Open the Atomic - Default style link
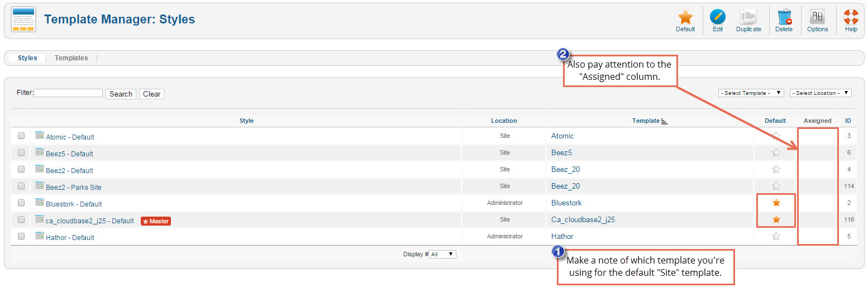The width and height of the screenshot is (868, 292). (70, 137)
